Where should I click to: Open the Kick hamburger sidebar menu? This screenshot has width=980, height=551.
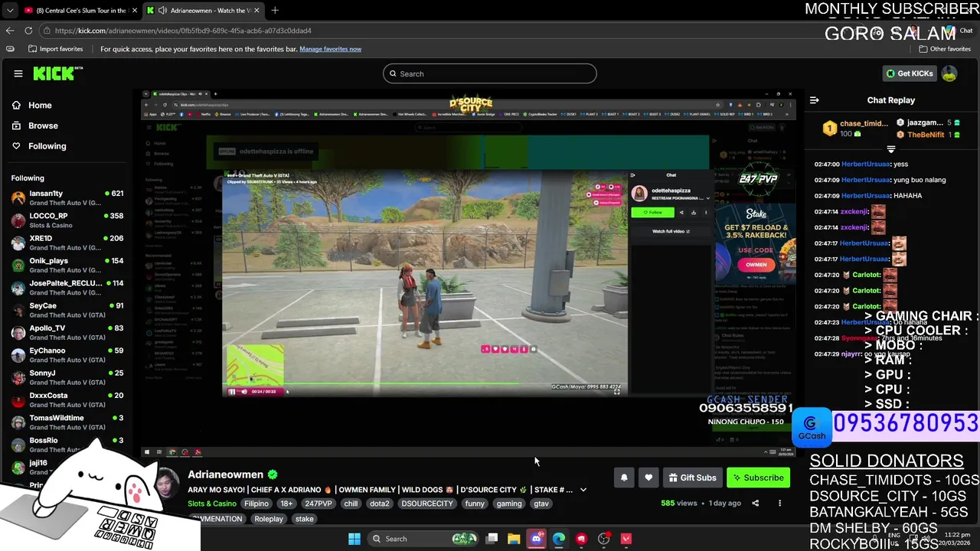(18, 73)
